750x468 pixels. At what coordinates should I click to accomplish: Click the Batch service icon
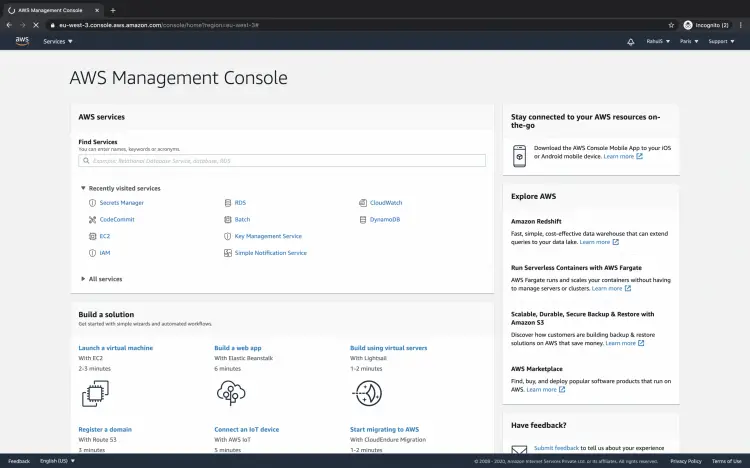coord(228,220)
